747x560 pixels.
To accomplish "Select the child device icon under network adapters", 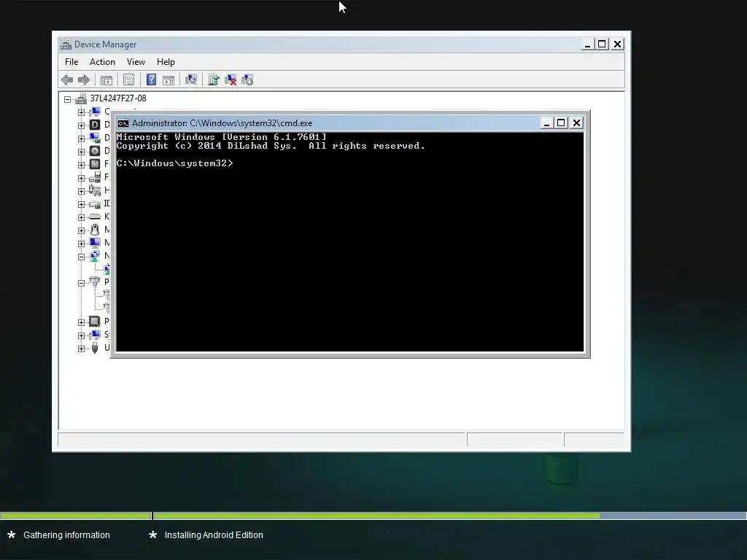I will tap(107, 269).
